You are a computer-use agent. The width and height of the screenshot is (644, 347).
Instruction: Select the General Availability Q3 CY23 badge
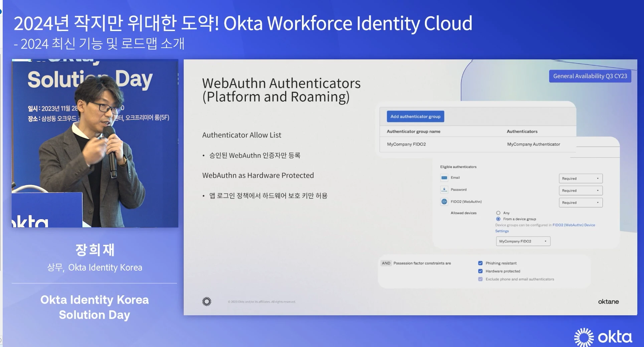[590, 76]
